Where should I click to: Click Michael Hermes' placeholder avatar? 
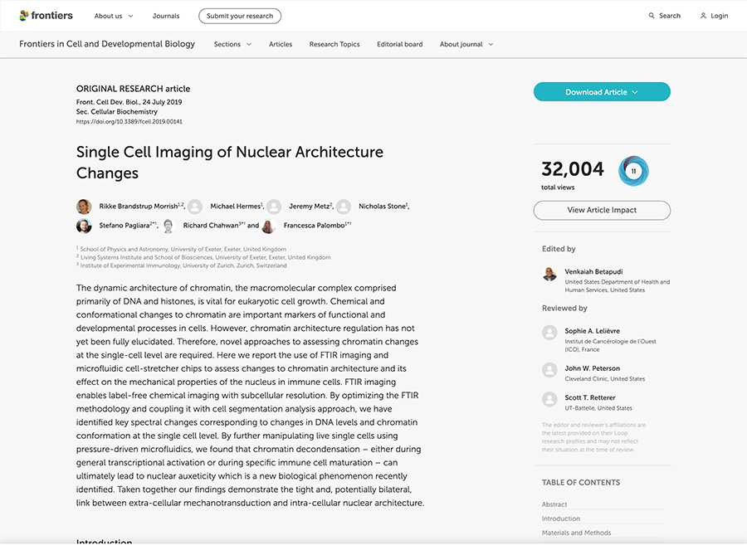pyautogui.click(x=195, y=207)
